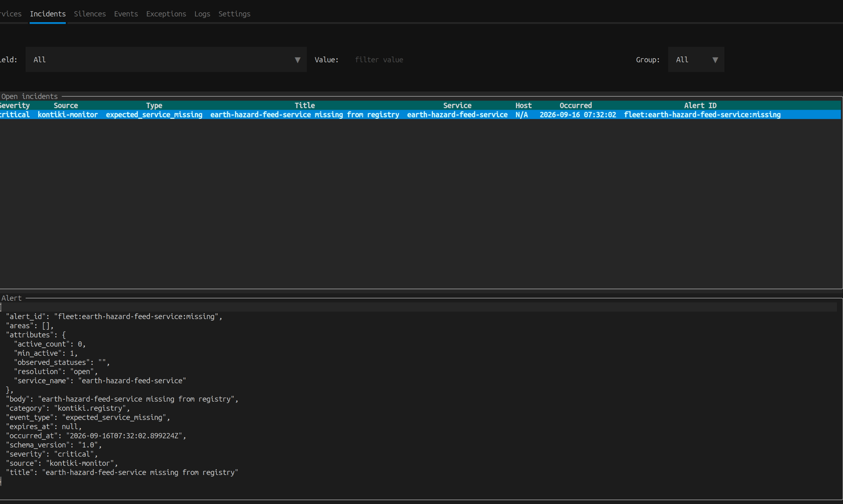Switch to the Silences tab
This screenshot has height=504, width=843.
click(90, 14)
